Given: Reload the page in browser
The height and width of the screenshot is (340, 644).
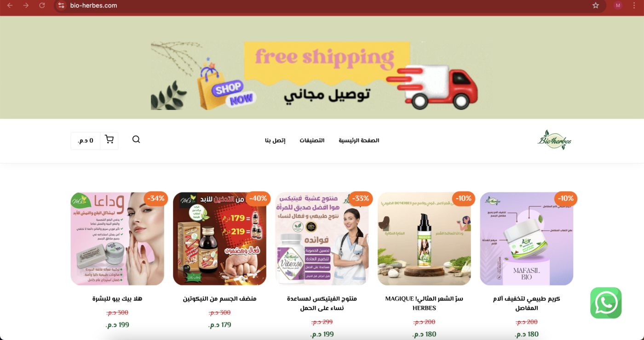Looking at the screenshot, I should tap(42, 6).
